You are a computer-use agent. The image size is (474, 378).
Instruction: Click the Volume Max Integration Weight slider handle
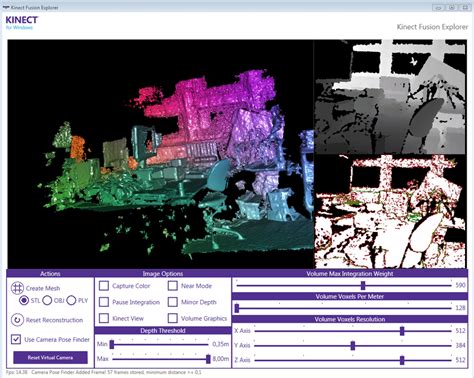click(363, 285)
